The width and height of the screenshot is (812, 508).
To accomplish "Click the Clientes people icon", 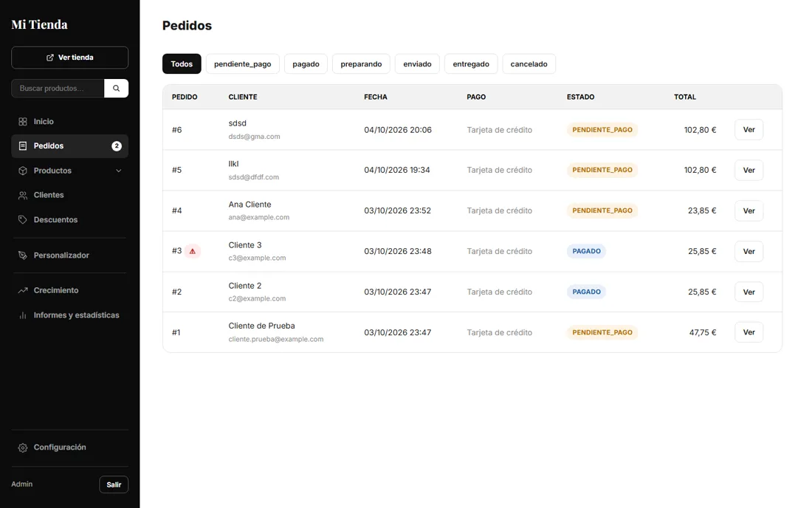I will pos(23,195).
